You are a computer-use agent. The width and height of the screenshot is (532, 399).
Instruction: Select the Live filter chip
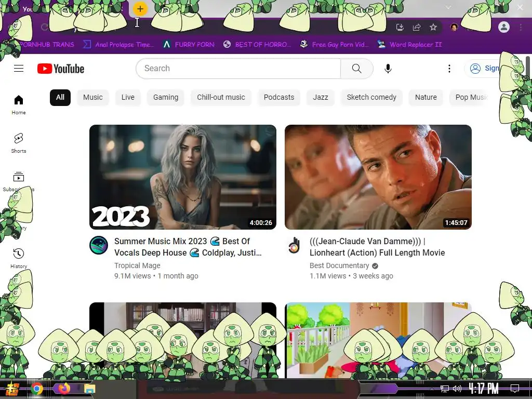tap(128, 97)
